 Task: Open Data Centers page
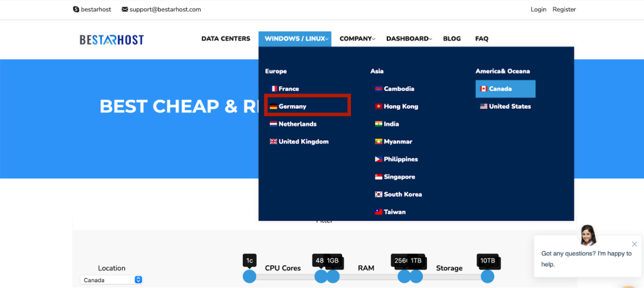point(226,39)
